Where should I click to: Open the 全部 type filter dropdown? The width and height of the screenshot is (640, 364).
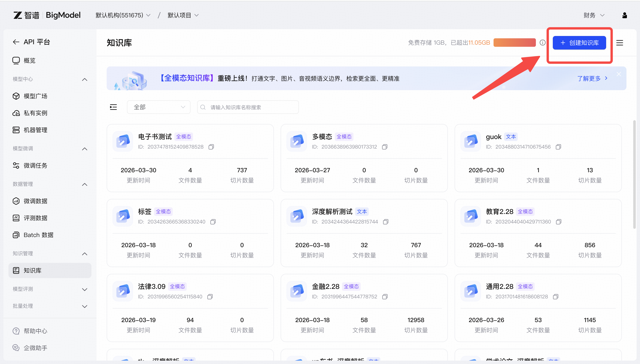[x=159, y=107]
